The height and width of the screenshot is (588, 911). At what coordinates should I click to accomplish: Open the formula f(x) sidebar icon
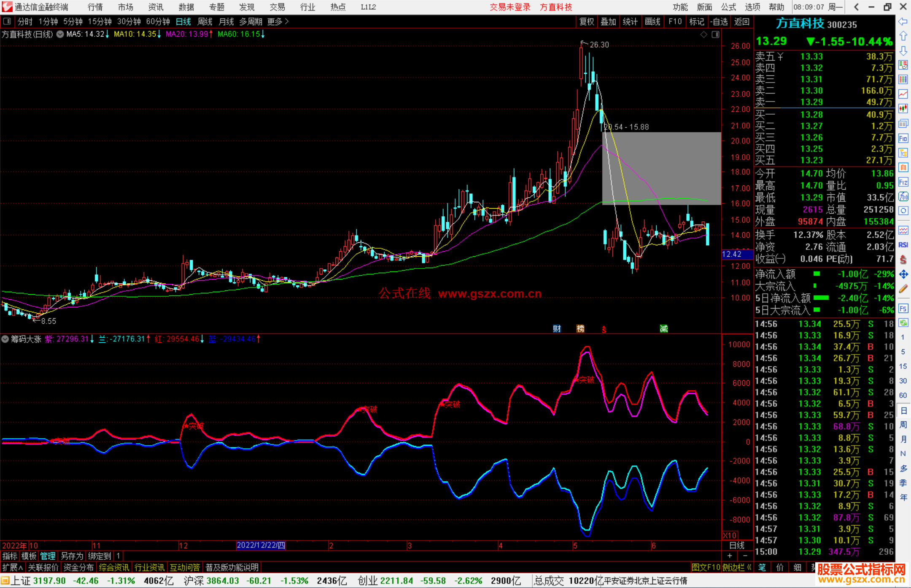tap(903, 196)
